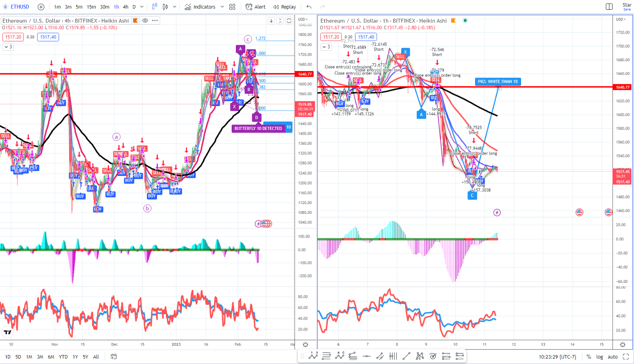The height and width of the screenshot is (364, 634).
Task: Add a symbol with the plus icon
Action: point(41,7)
